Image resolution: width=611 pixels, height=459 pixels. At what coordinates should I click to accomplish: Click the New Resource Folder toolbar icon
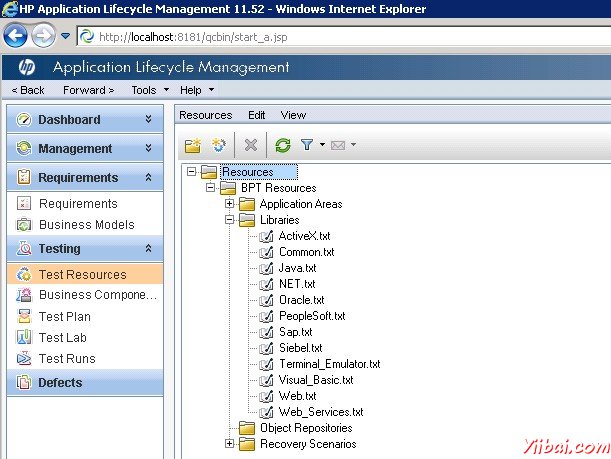click(193, 145)
